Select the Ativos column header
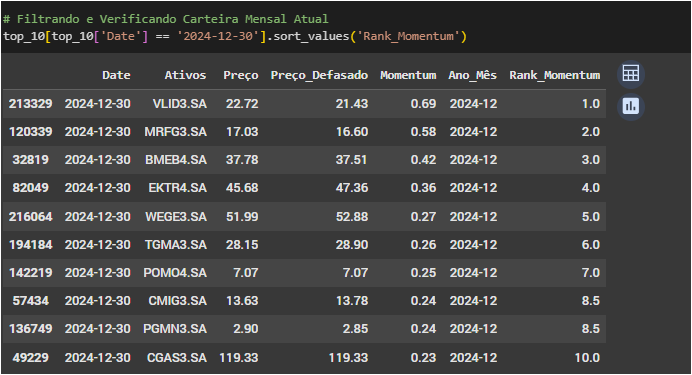 click(185, 75)
